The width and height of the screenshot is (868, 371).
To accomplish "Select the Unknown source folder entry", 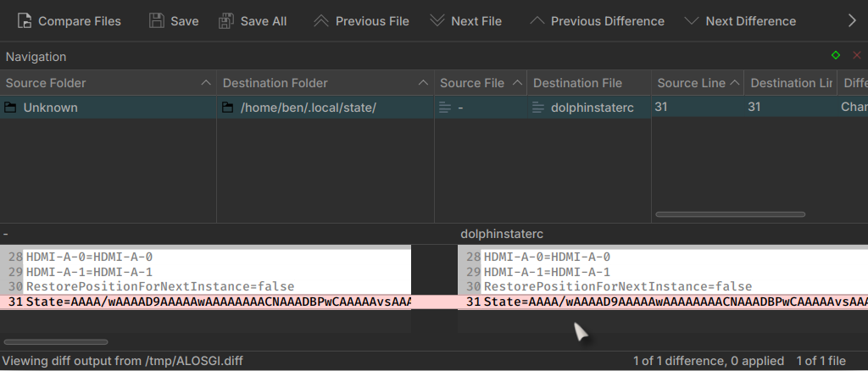I will (50, 108).
